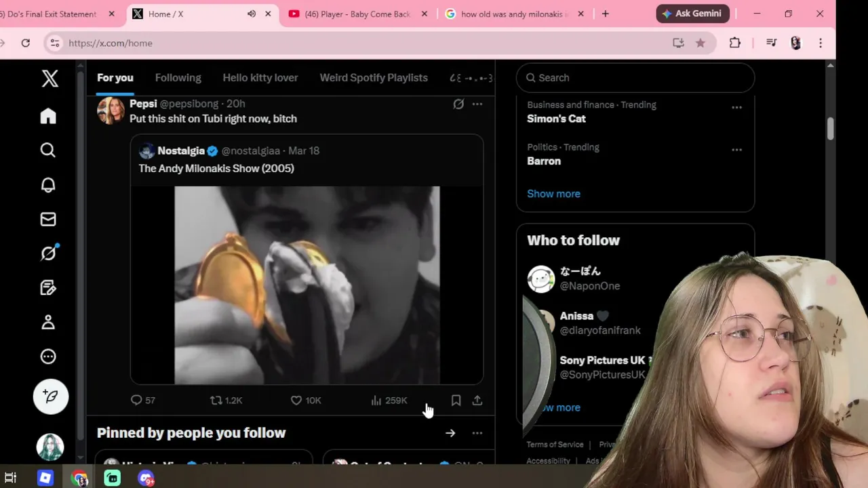The height and width of the screenshot is (488, 868).
Task: Open Messages envelope icon
Action: [x=48, y=219]
